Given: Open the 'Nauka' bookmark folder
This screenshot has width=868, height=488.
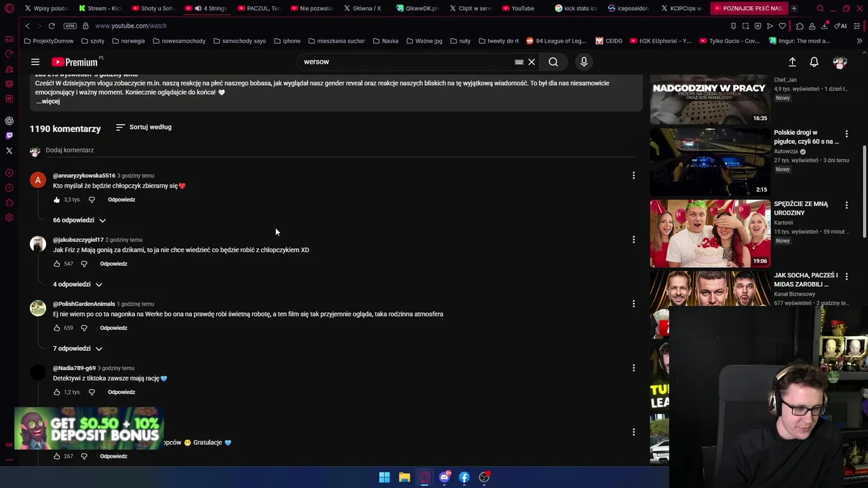Looking at the screenshot, I should 385,41.
